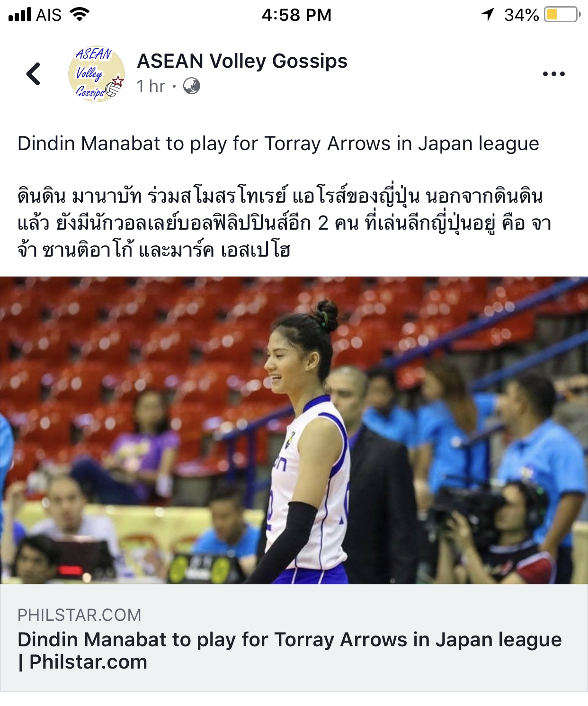Tap the globe public privacy icon
The image size is (588, 706).
192,86
